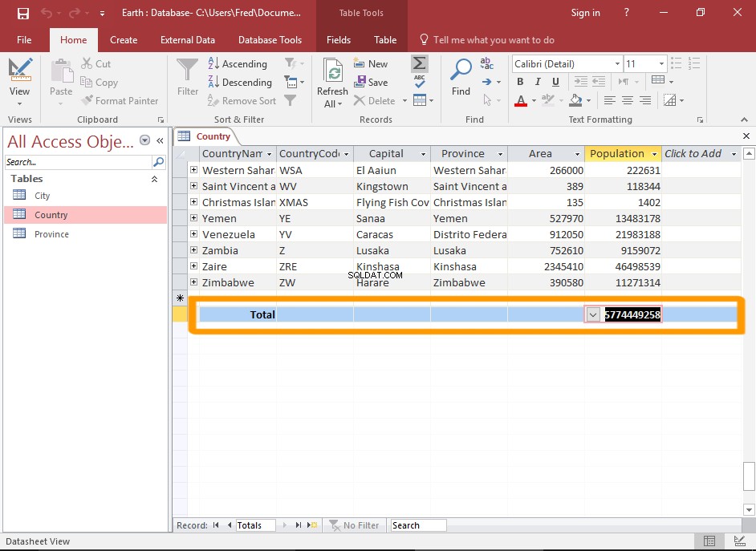The height and width of the screenshot is (551, 756).
Task: Switch to External Data tab
Action: coord(188,40)
